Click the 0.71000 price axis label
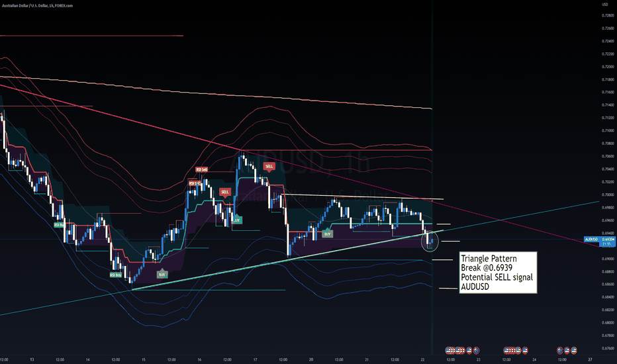 (x=608, y=130)
